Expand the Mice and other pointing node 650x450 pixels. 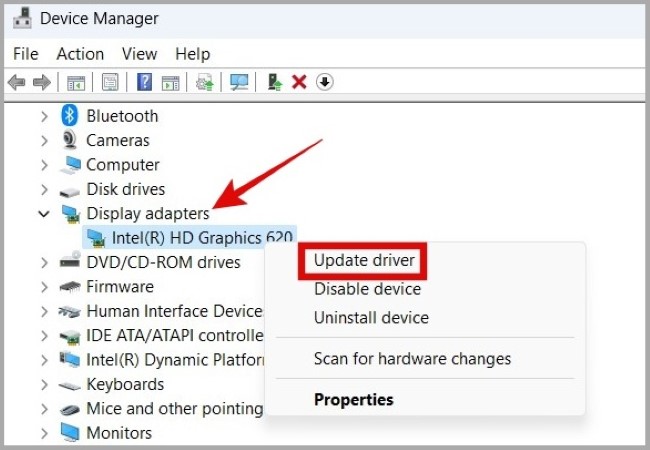point(44,409)
